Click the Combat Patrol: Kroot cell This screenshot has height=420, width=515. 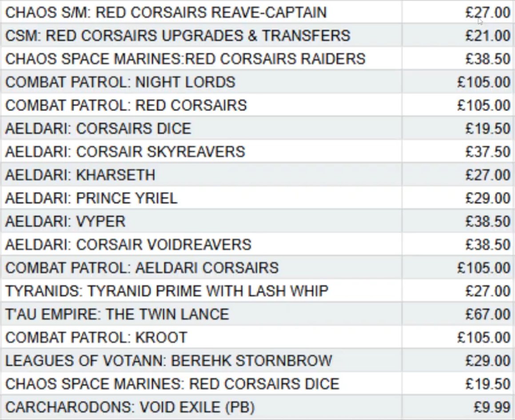96,337
